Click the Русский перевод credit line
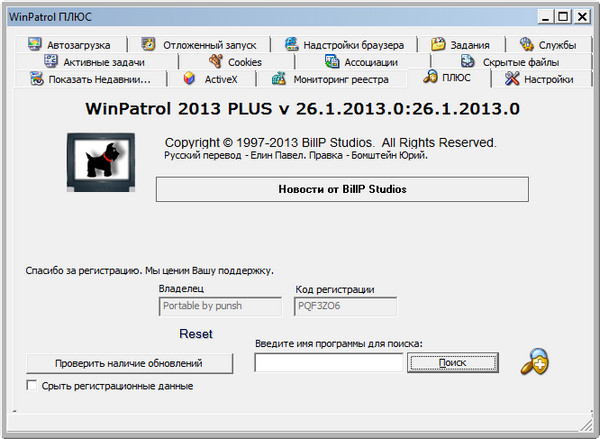Image resolution: width=600 pixels, height=439 pixels. click(x=296, y=155)
